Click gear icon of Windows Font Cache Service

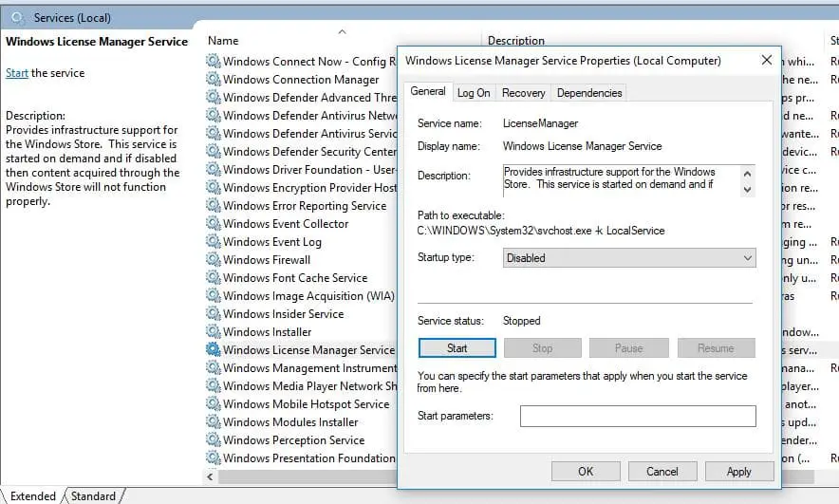point(213,278)
